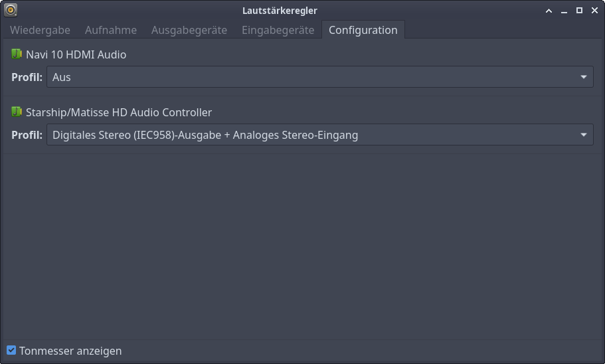Minimize the Lautstärkeregler window
605x364 pixels.
564,11
